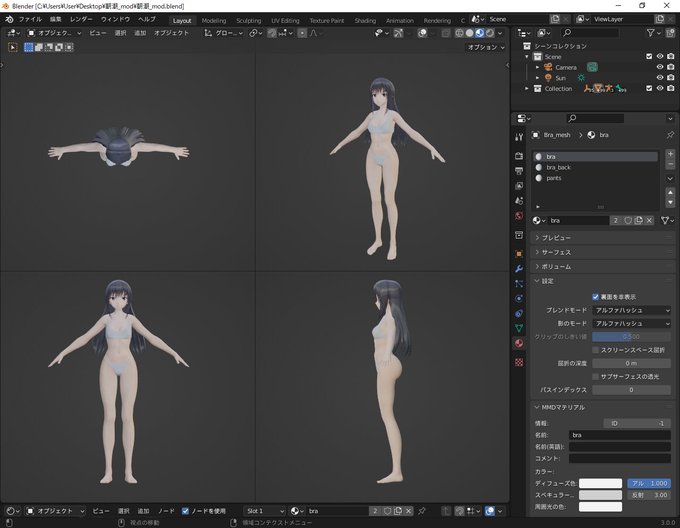Open the Physics properties tab icon

pos(519,299)
